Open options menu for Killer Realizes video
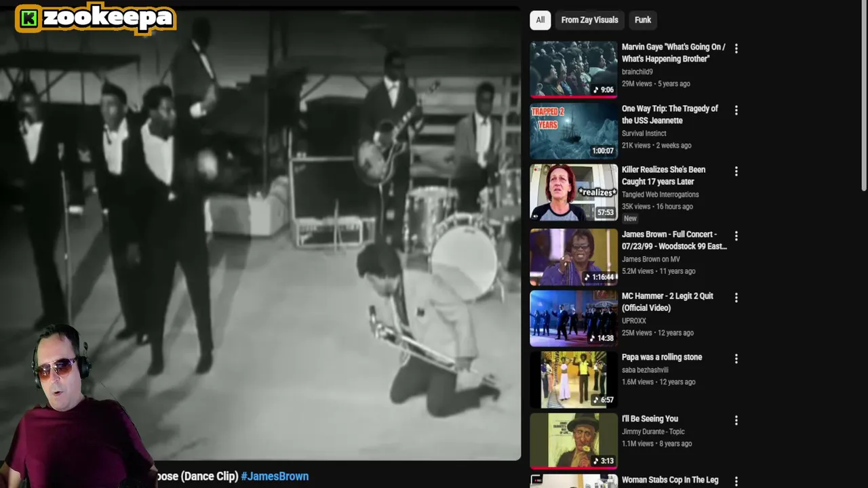Image resolution: width=868 pixels, height=488 pixels. click(x=736, y=171)
